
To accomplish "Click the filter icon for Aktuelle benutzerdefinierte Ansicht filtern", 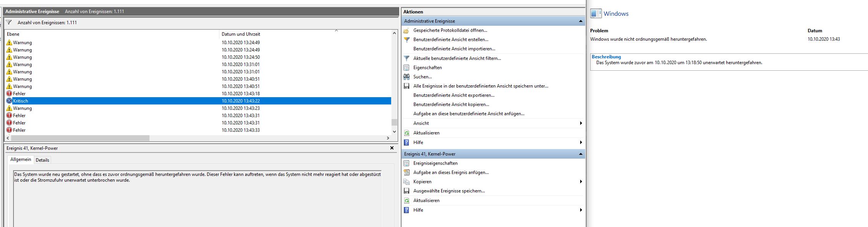I will click(x=407, y=58).
